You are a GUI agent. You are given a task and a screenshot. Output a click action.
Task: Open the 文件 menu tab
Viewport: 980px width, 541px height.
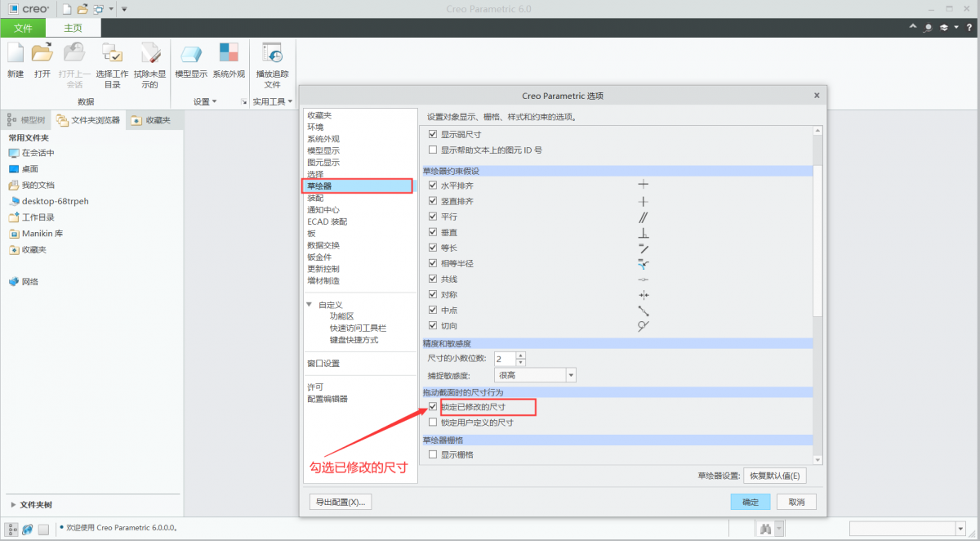click(x=23, y=28)
